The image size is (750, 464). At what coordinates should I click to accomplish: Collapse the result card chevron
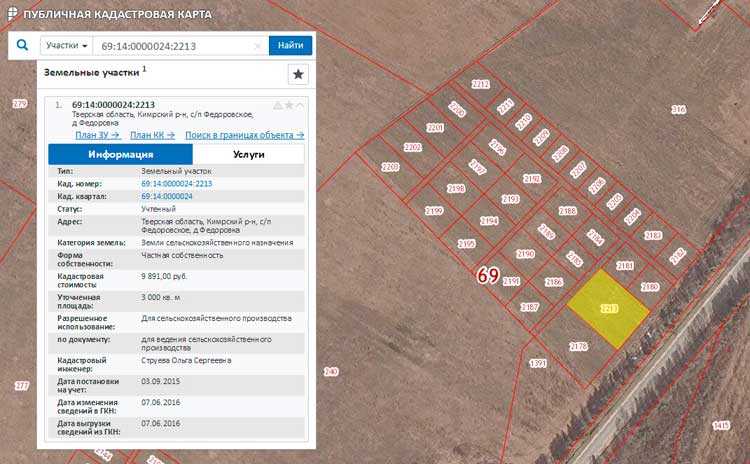pyautogui.click(x=300, y=105)
